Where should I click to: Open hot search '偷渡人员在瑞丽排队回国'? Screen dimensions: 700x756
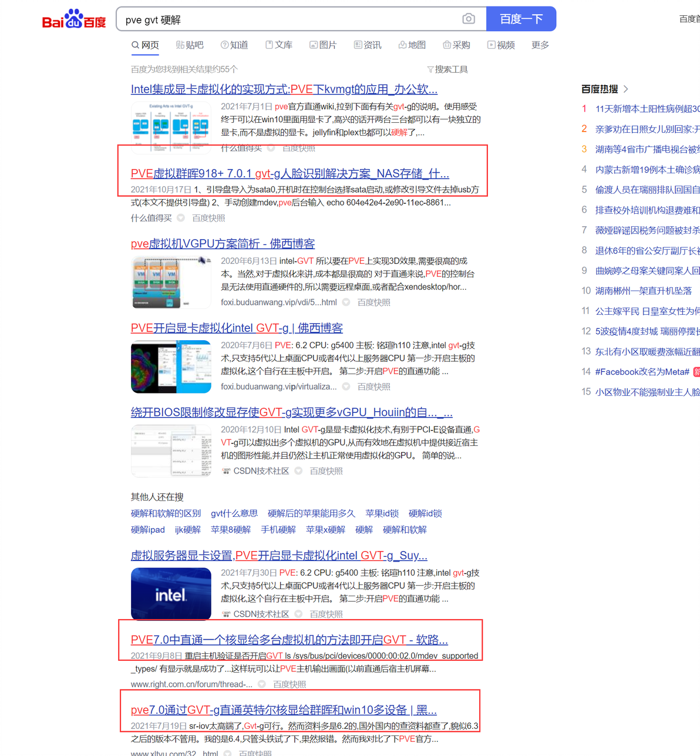(x=647, y=190)
